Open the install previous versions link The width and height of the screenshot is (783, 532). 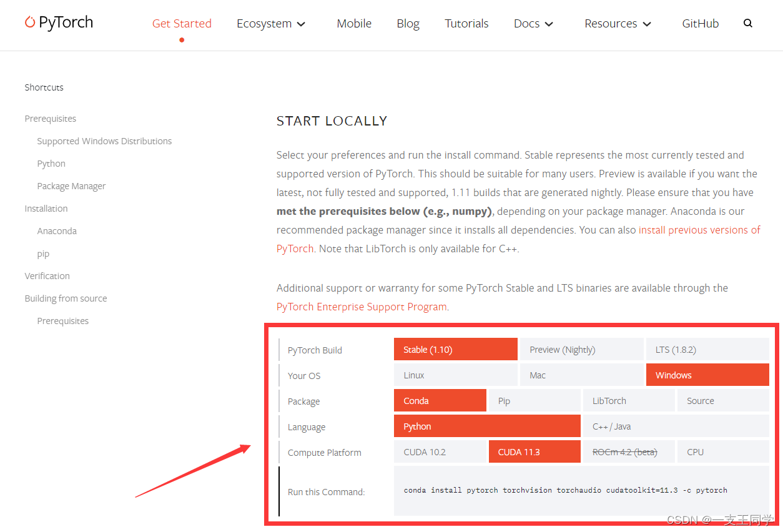click(699, 230)
